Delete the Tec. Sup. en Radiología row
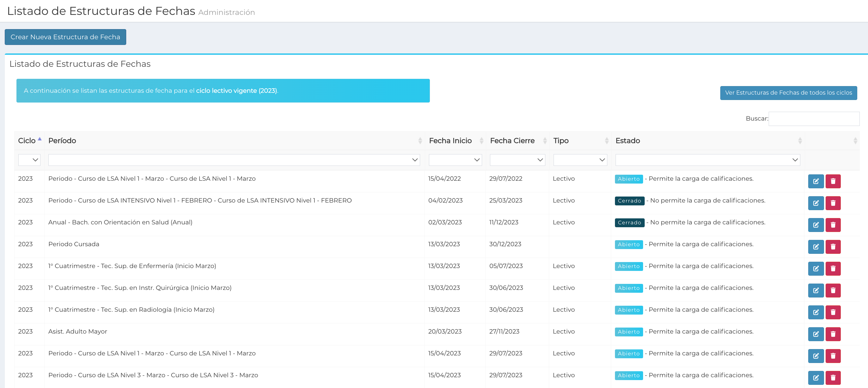 (x=833, y=312)
